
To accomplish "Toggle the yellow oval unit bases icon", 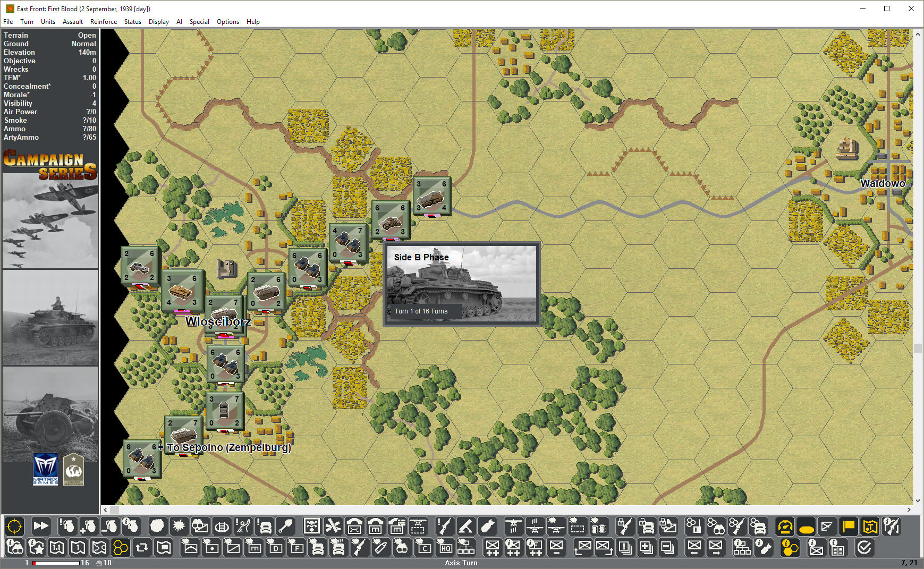I will pyautogui.click(x=806, y=526).
